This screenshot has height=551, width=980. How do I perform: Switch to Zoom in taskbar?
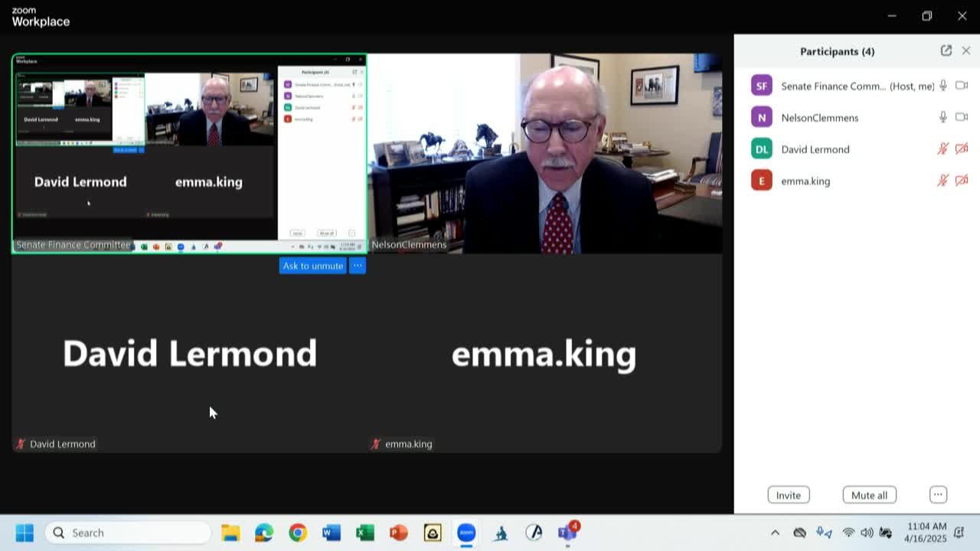coord(466,533)
